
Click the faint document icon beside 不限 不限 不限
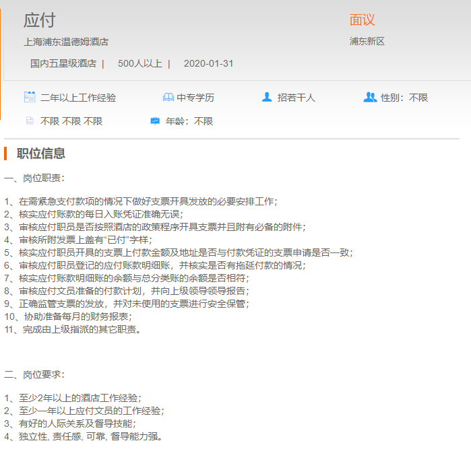(x=30, y=121)
